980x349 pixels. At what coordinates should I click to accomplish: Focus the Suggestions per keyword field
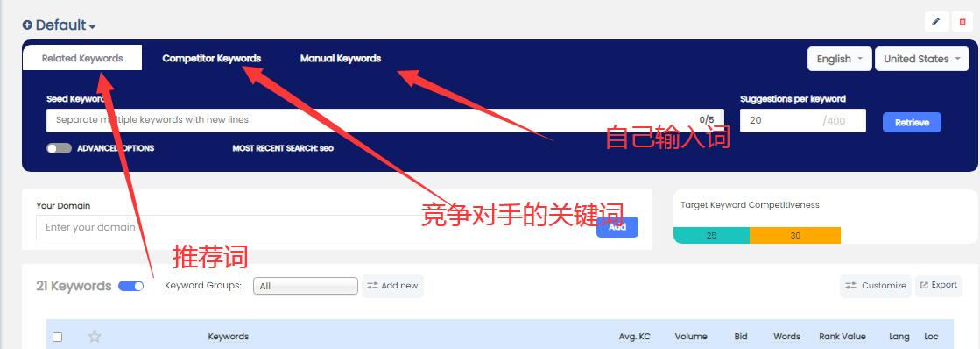[802, 120]
